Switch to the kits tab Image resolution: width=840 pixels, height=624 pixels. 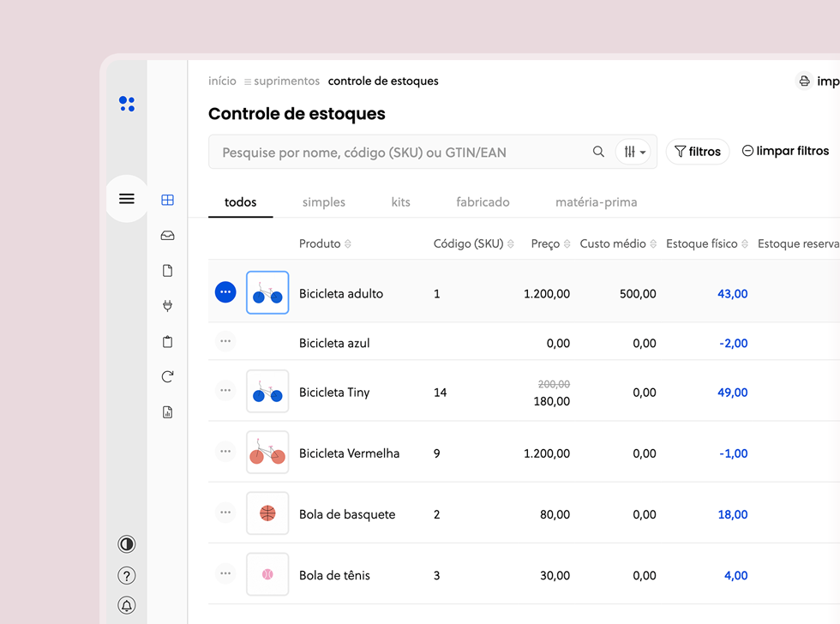click(400, 202)
